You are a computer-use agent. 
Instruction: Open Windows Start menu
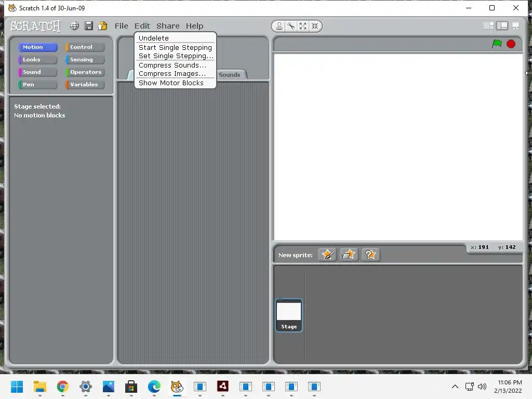pyautogui.click(x=17, y=387)
